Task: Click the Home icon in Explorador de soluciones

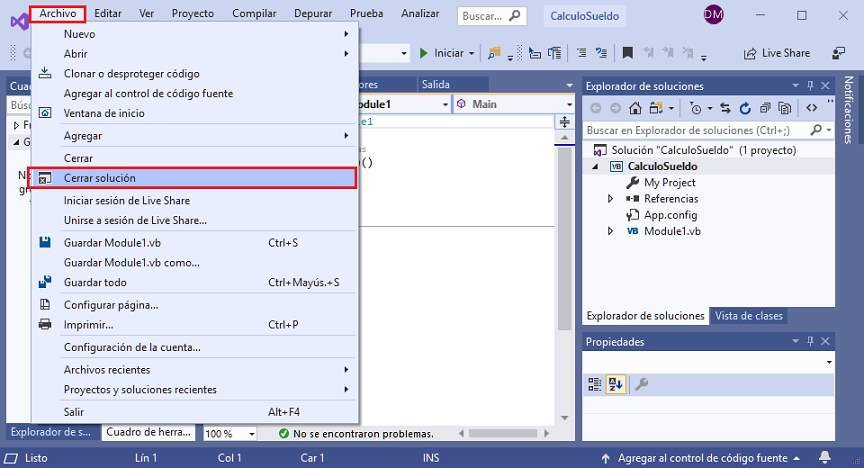Action: point(636,108)
